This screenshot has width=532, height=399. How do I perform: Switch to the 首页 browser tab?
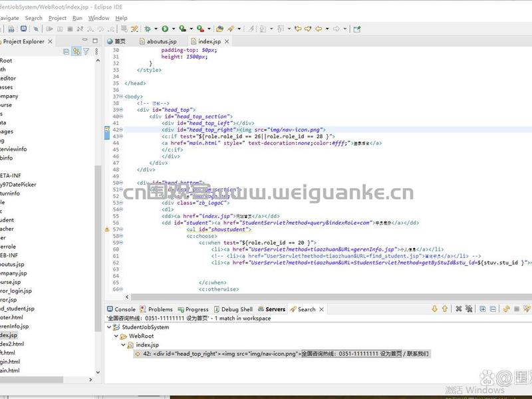[116, 41]
